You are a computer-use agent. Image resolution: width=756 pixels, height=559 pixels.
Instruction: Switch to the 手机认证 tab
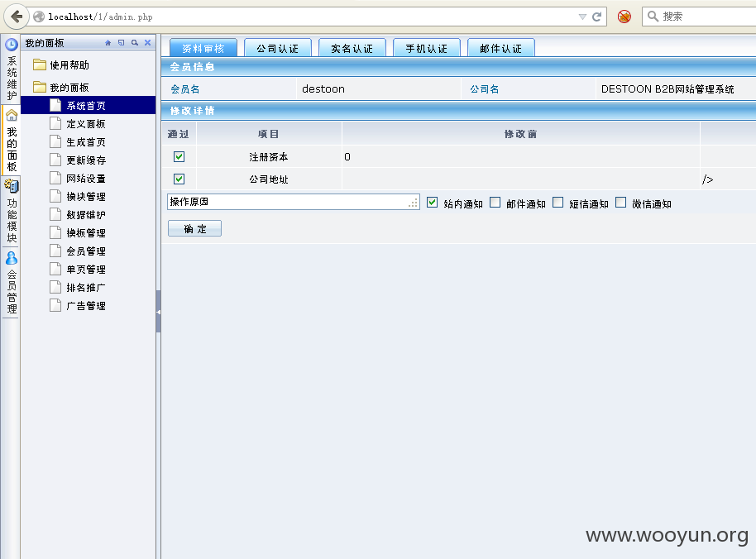coord(427,48)
